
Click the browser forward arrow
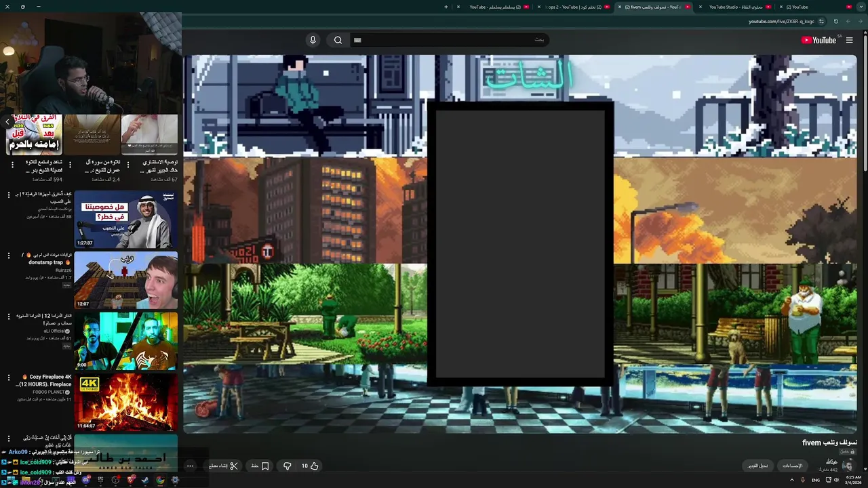(848, 21)
